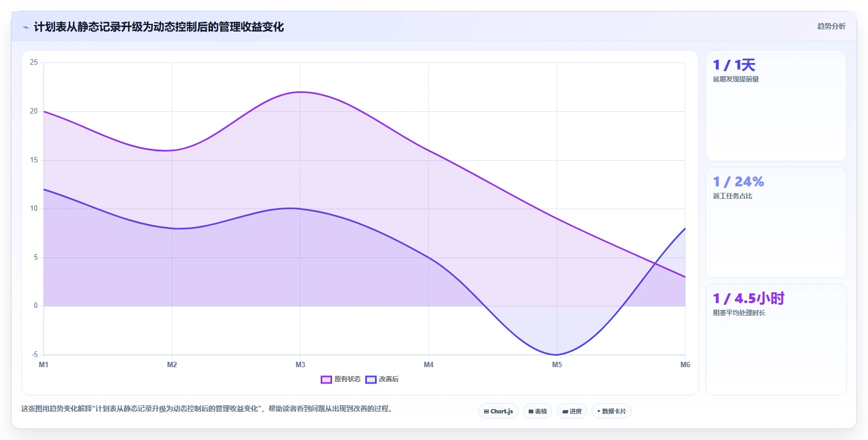
Task: Click y-axis tick label 10
Action: pyautogui.click(x=34, y=209)
